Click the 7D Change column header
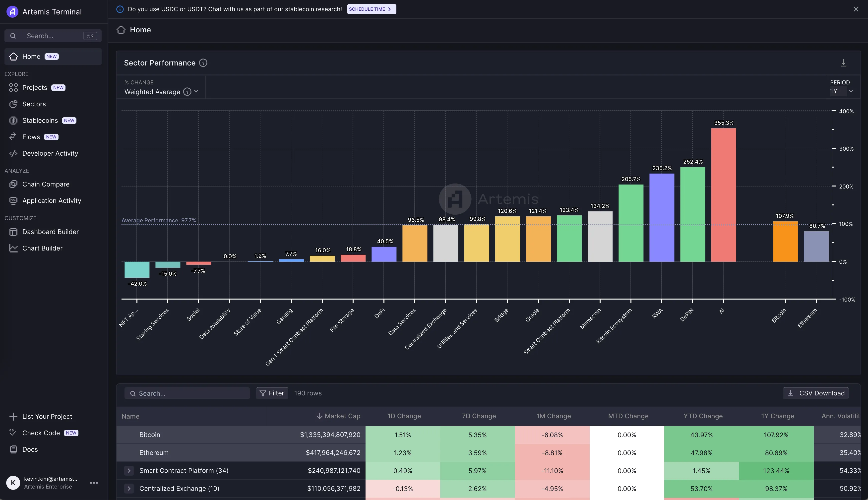Screen dimensions: 868x500 pos(479,416)
